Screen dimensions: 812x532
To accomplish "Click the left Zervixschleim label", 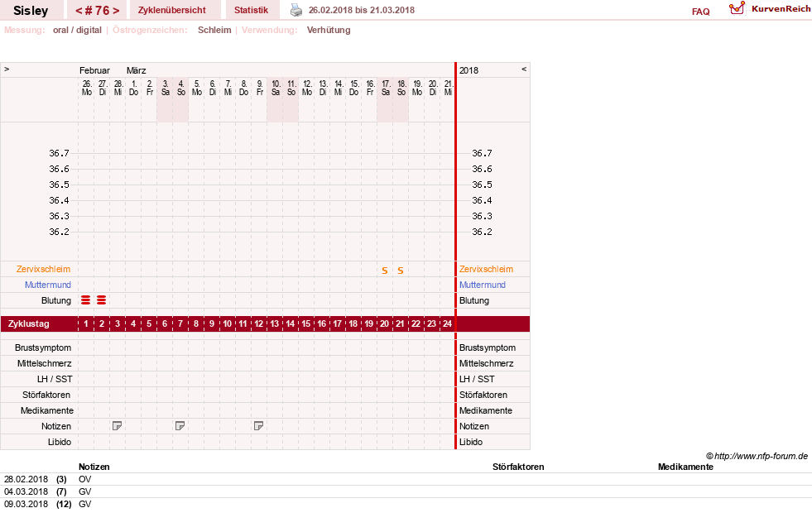I will (x=44, y=269).
